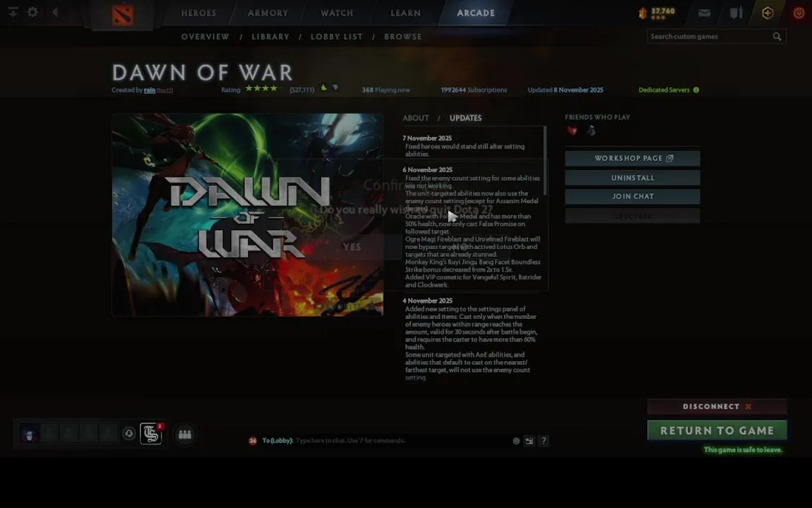Click the back arrow icon in the top bar
812x508 pixels.
click(55, 12)
